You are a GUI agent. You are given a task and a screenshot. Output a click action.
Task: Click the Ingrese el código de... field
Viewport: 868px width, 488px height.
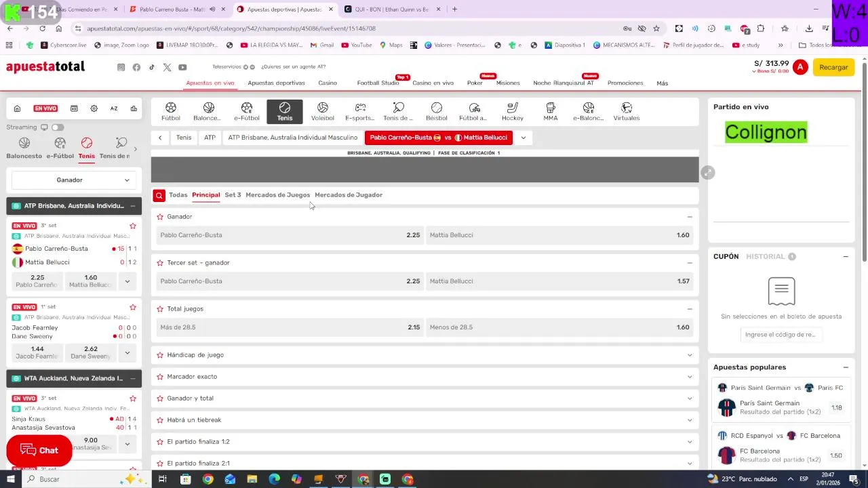[x=781, y=334]
